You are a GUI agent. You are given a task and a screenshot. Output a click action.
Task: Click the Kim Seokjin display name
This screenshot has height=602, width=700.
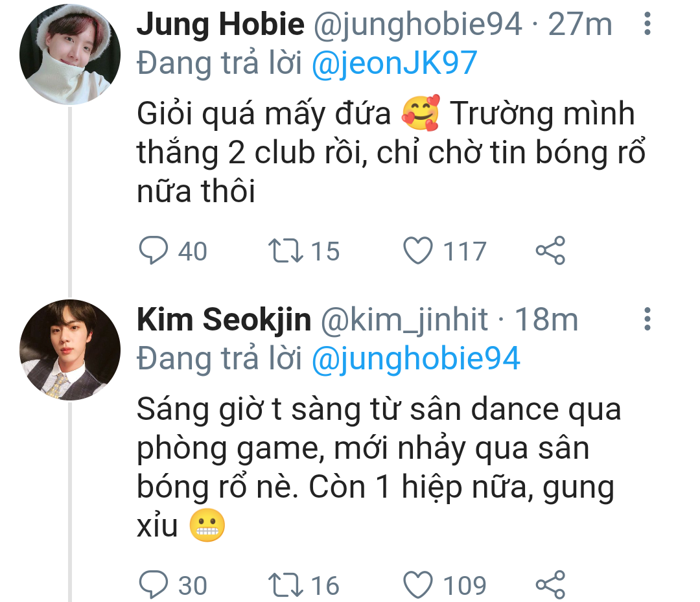pos(224,319)
